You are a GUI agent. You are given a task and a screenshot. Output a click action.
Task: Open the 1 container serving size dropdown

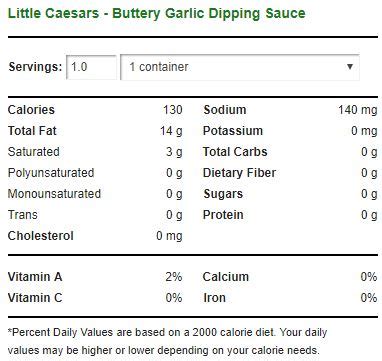tap(240, 67)
